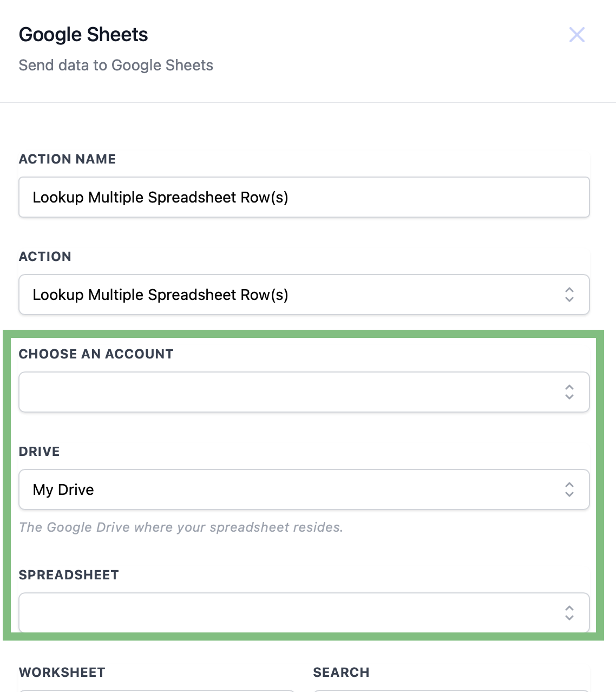This screenshot has height=692, width=616.
Task: Click the 'CHOOSE AN ACCOUNT' label
Action: coord(96,354)
